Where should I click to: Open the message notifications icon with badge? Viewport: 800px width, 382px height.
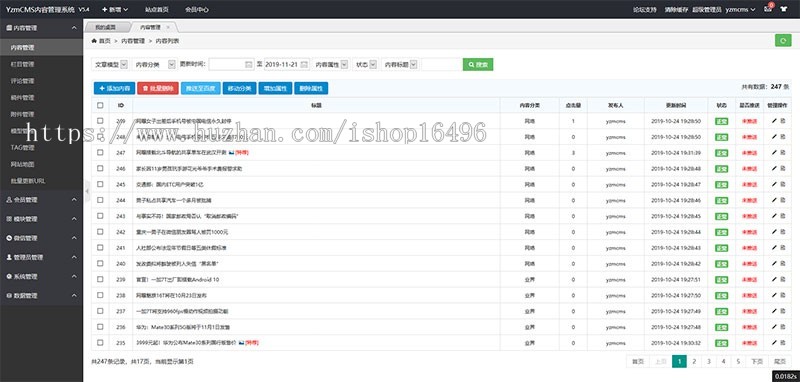[768, 9]
